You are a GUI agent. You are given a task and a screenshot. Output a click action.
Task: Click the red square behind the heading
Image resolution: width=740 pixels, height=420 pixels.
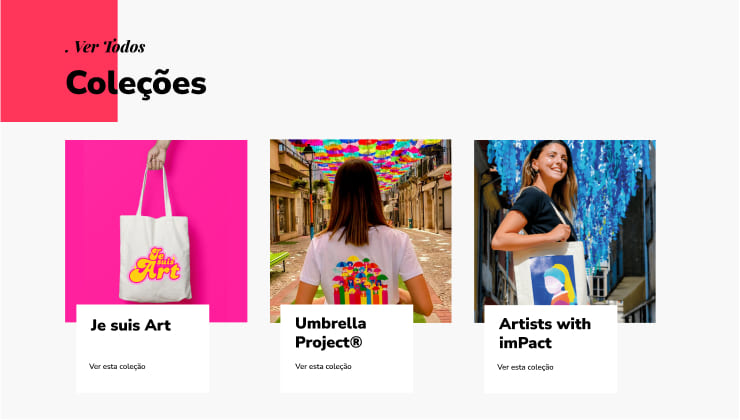(x=59, y=61)
